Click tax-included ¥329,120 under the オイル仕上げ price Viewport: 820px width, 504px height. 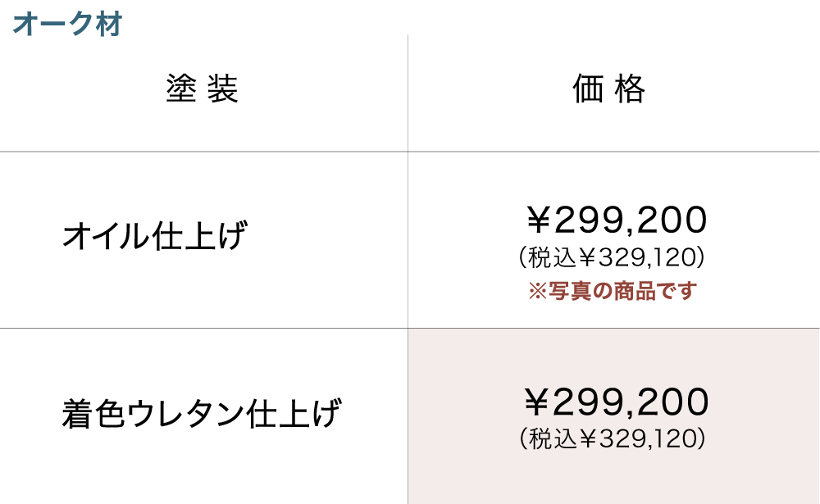pos(613,258)
